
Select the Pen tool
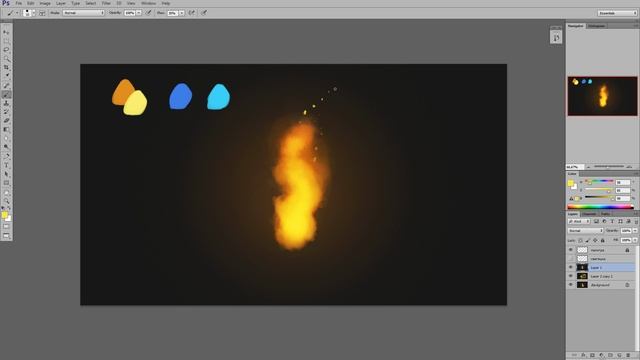click(x=6, y=156)
